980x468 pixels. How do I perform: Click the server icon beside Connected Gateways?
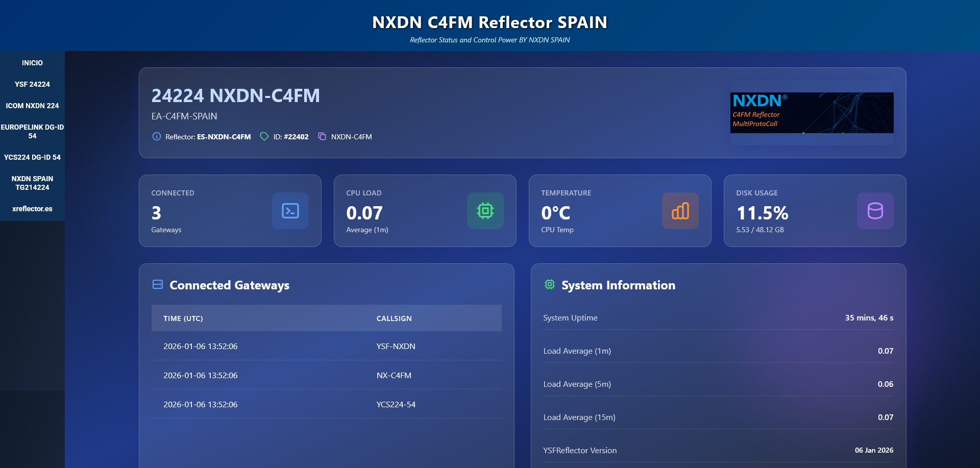pos(158,284)
